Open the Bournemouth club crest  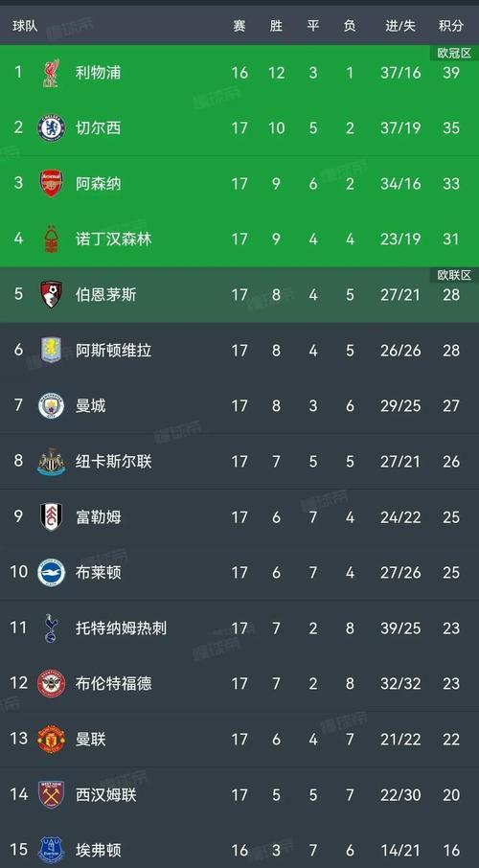coord(51,294)
